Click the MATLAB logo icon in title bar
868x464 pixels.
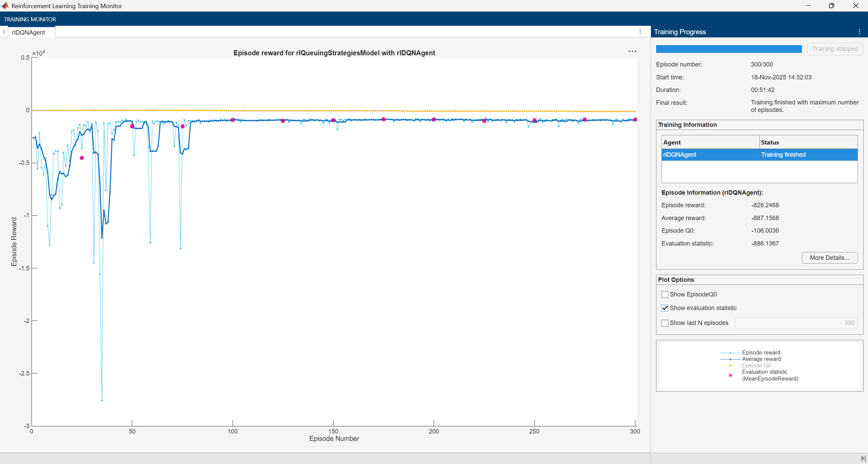(5, 6)
